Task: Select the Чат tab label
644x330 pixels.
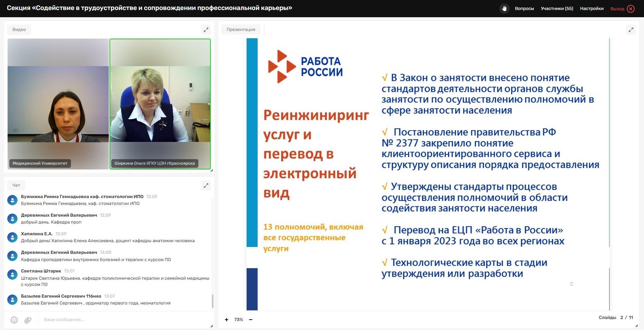Action: point(16,185)
